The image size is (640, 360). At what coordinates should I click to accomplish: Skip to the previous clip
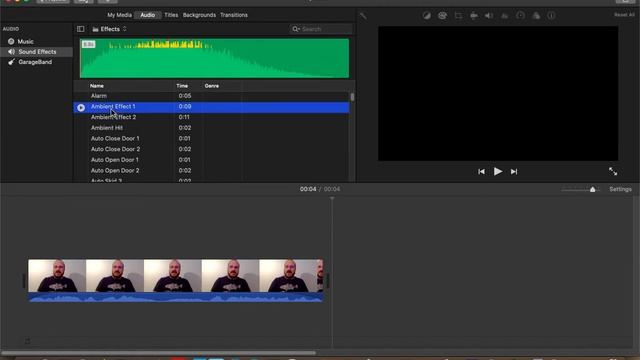click(481, 172)
